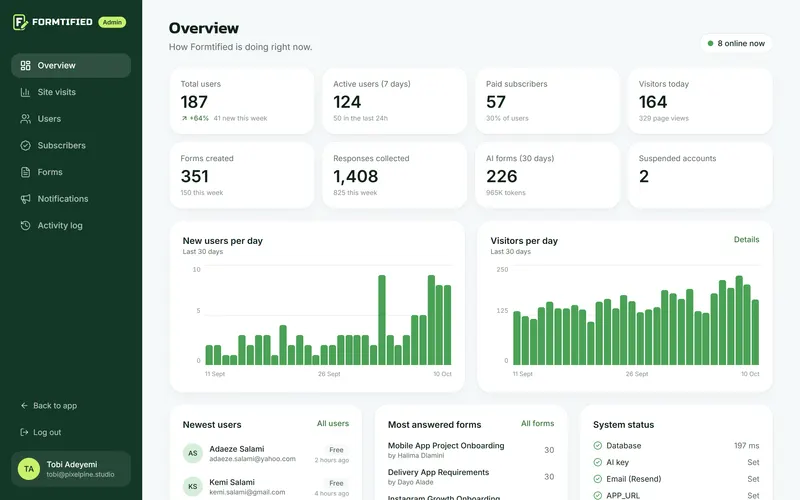Click the Forms created card
The width and height of the screenshot is (800, 500).
click(x=242, y=175)
